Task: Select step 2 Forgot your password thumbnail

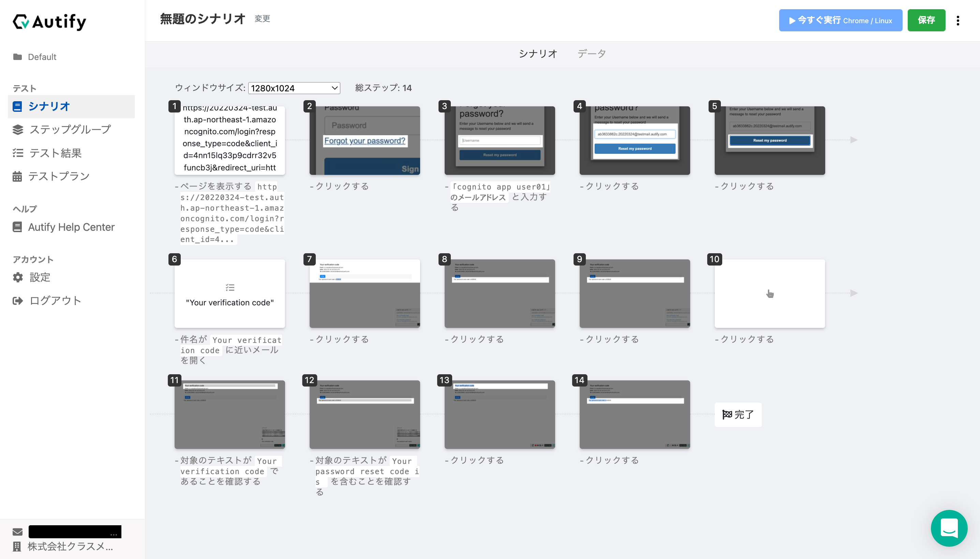Action: pyautogui.click(x=365, y=140)
